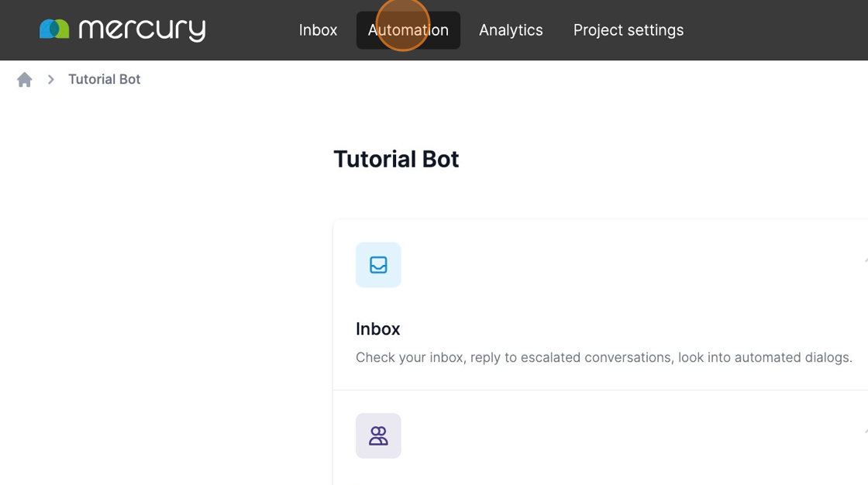Click the arrow on the Inbox card edge
868x485 pixels.
(865, 261)
